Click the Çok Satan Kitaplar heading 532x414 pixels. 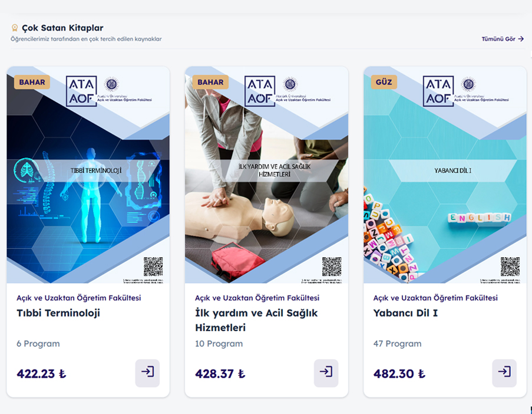tap(62, 28)
